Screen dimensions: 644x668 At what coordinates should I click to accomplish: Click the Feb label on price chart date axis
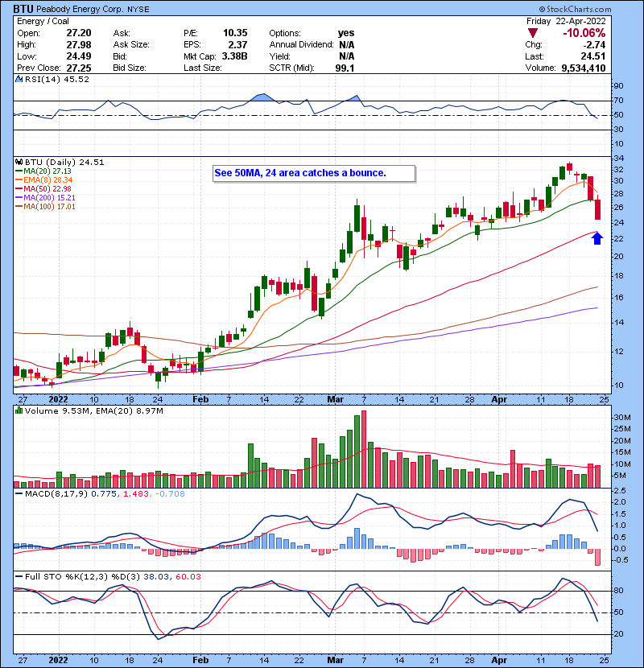tap(200, 400)
